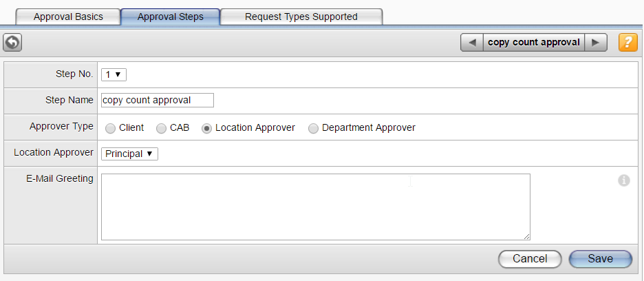Image resolution: width=644 pixels, height=281 pixels.
Task: Click into the Step Name field
Action: 158,100
